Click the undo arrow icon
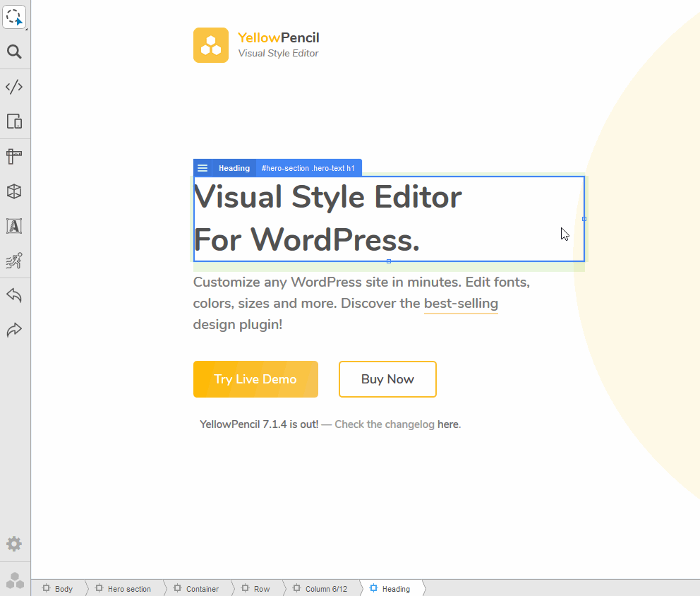The width and height of the screenshot is (700, 596). click(x=14, y=295)
